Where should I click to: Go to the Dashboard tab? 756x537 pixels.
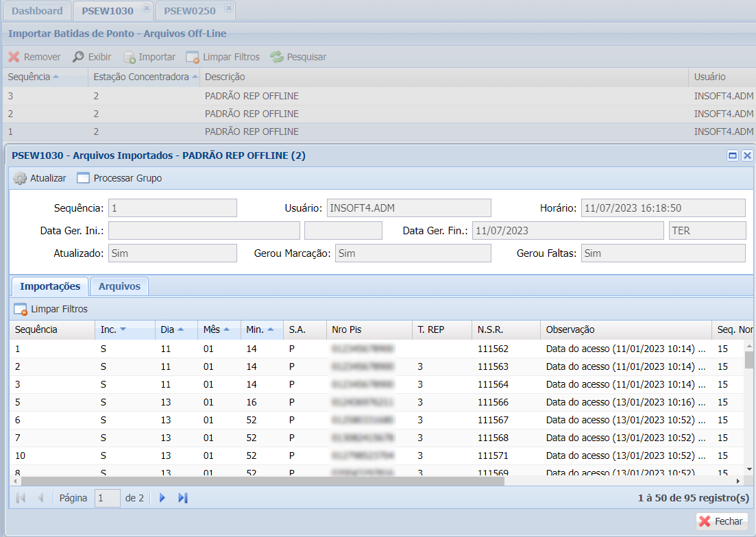coord(37,10)
